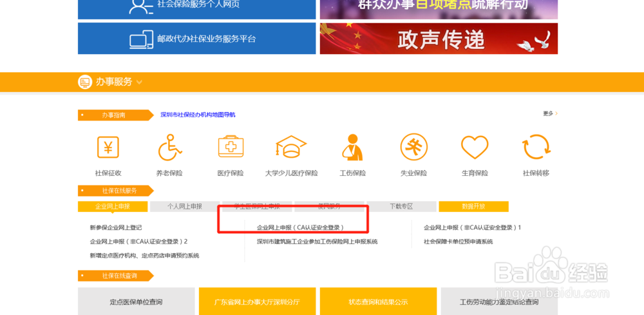Click the 办事指南 section label

click(x=116, y=115)
